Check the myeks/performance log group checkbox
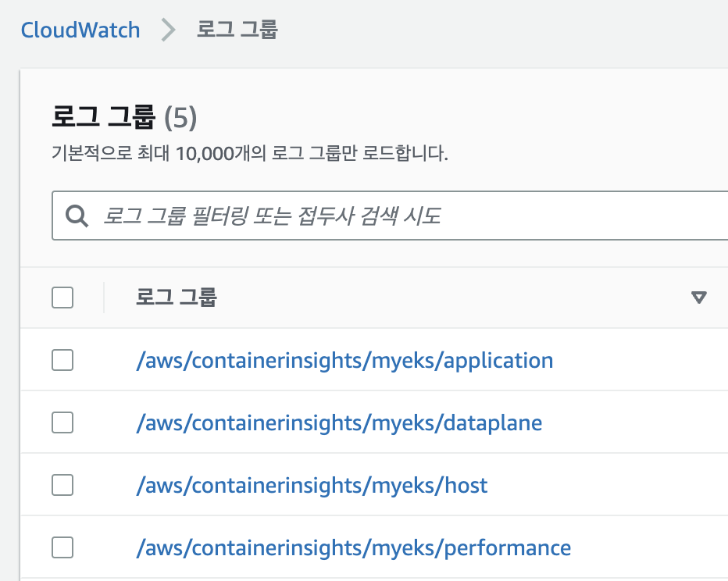The image size is (728, 581). point(62,547)
